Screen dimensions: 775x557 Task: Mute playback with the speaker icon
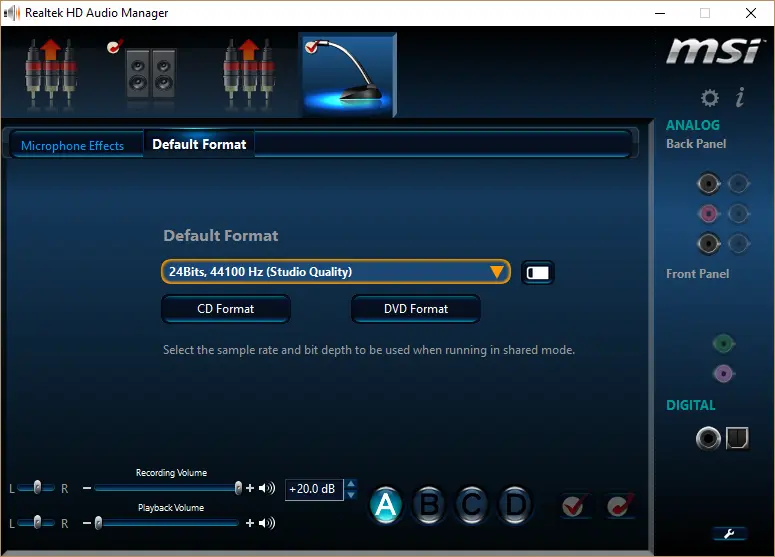coord(267,523)
